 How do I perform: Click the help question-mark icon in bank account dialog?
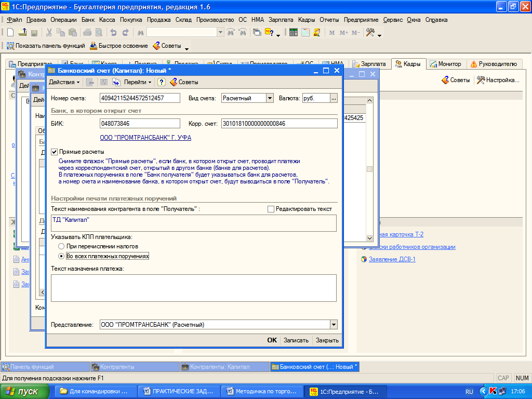(162, 82)
